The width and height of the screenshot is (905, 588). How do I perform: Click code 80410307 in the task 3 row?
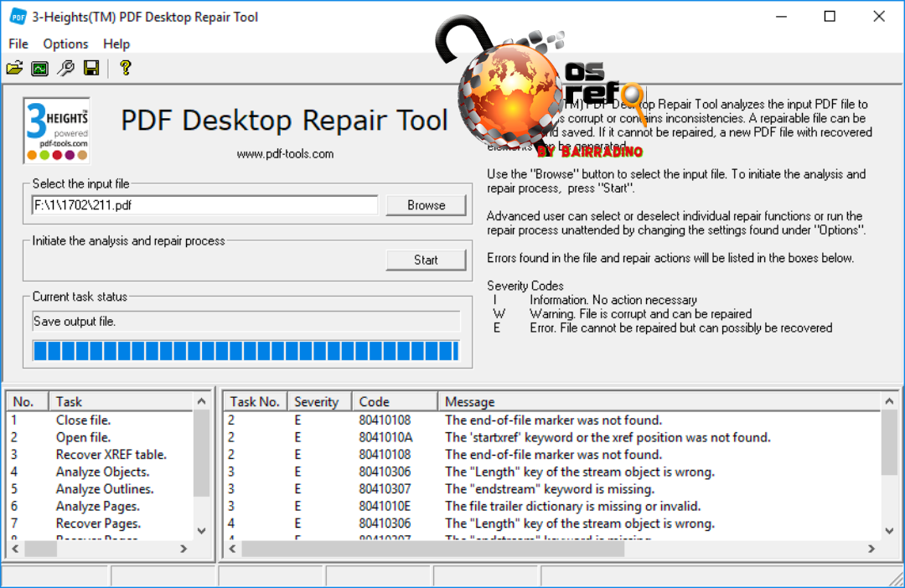[x=385, y=489]
